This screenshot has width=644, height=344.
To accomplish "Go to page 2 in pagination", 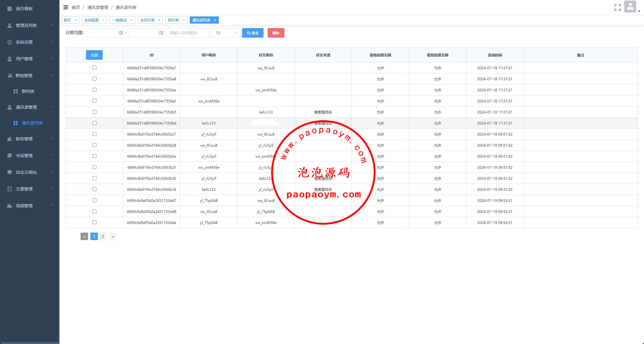I will click(x=103, y=236).
